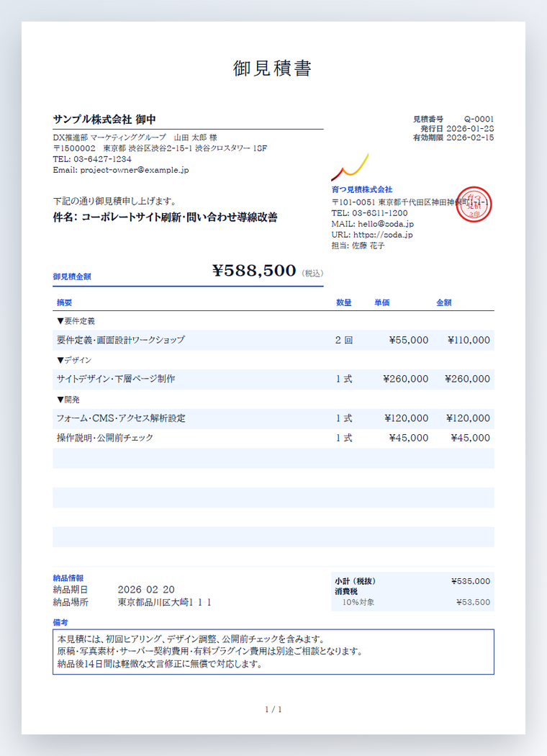Image resolution: width=547 pixels, height=756 pixels.
Task: Click the サイトデザイン·下層ページ制作 item
Action: pyautogui.click(x=116, y=379)
